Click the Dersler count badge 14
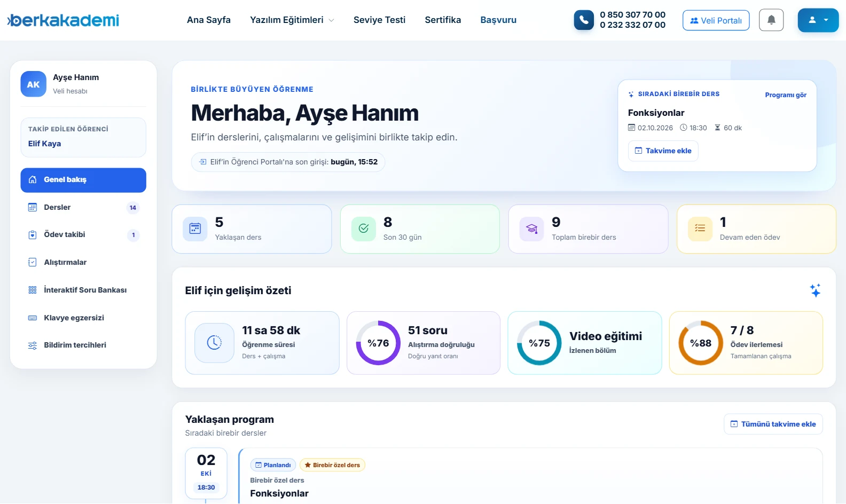846x504 pixels. pos(133,208)
